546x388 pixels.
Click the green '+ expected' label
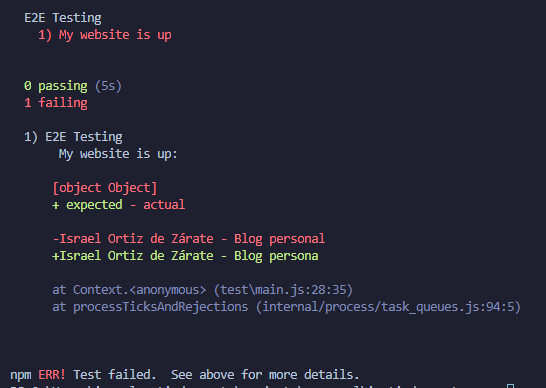click(87, 205)
